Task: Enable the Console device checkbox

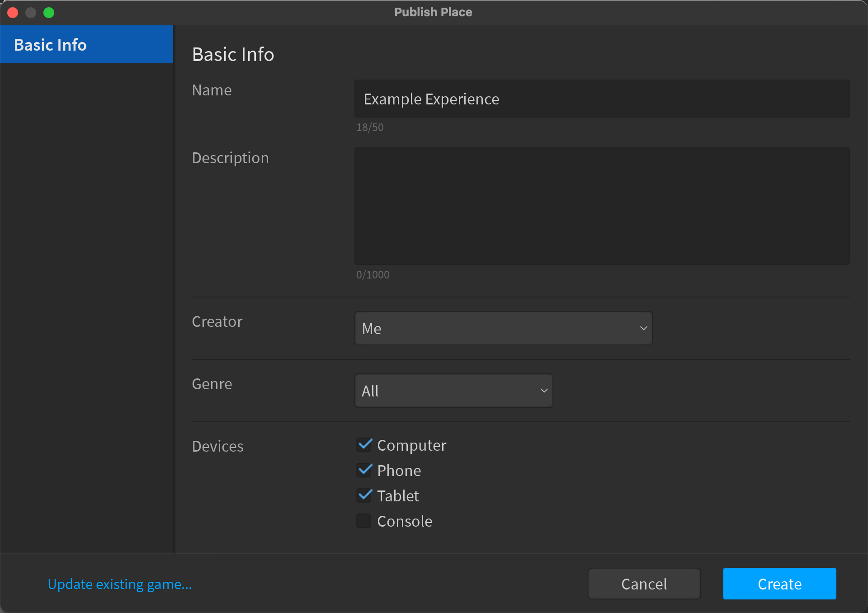Action: (x=364, y=521)
